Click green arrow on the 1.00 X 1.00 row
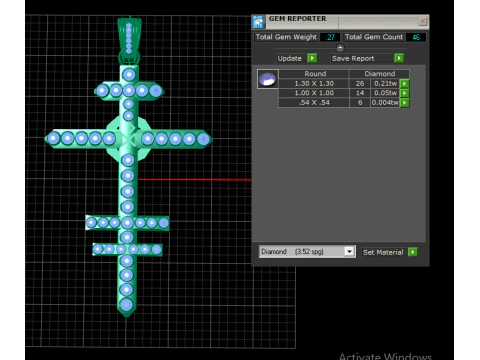 (404, 93)
